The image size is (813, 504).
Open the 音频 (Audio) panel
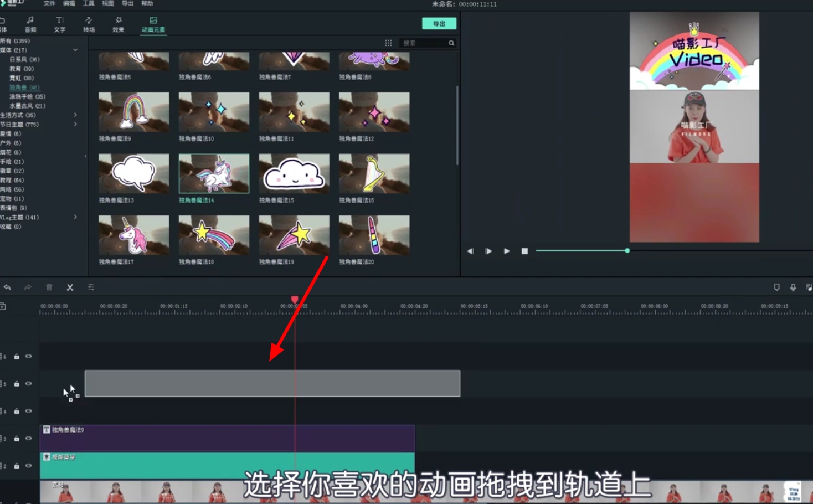[30, 24]
